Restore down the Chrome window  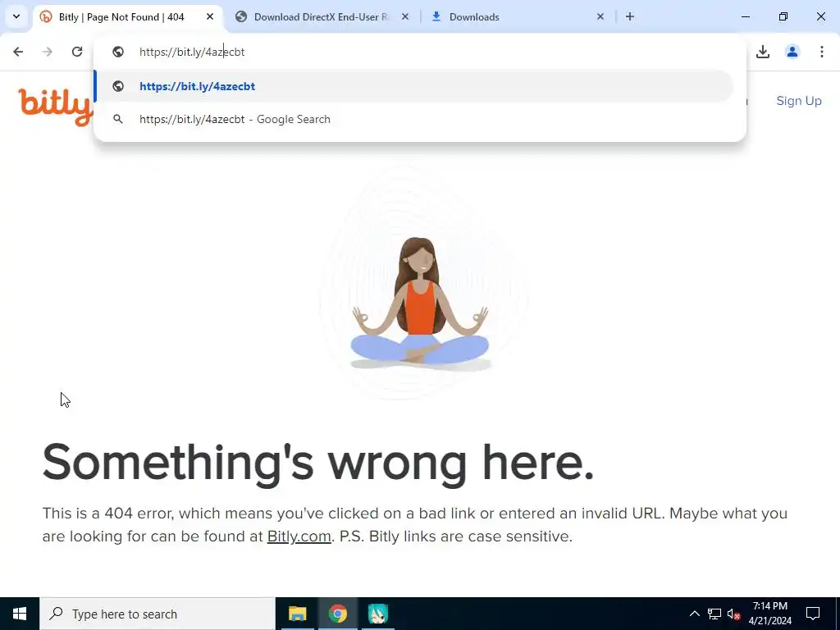pyautogui.click(x=783, y=16)
